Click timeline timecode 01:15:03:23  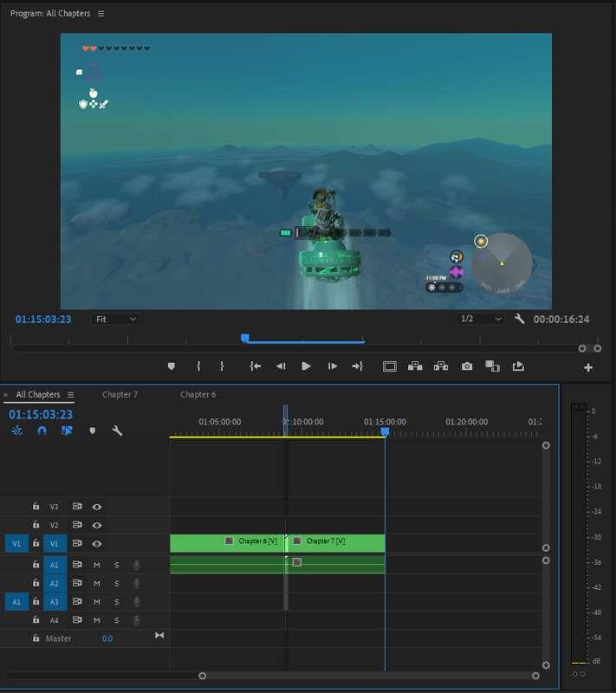pyautogui.click(x=41, y=415)
